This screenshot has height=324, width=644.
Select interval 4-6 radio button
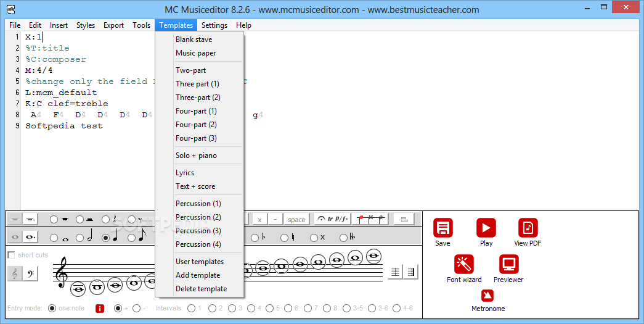[x=396, y=308]
